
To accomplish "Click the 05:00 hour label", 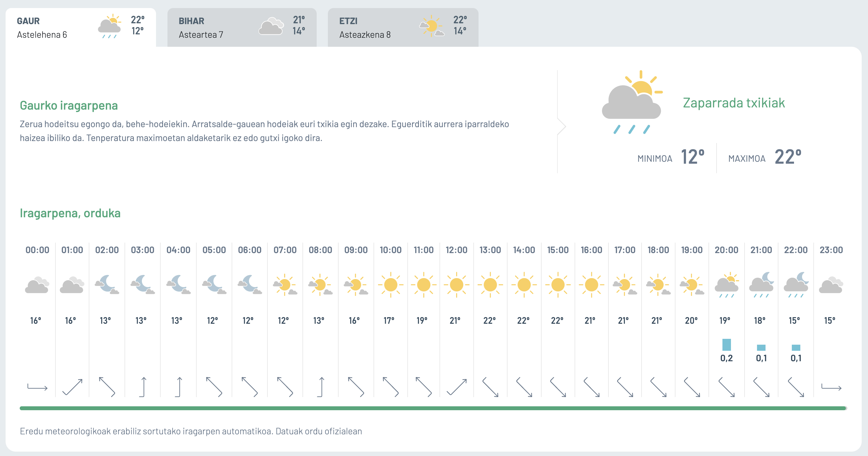I will (214, 250).
